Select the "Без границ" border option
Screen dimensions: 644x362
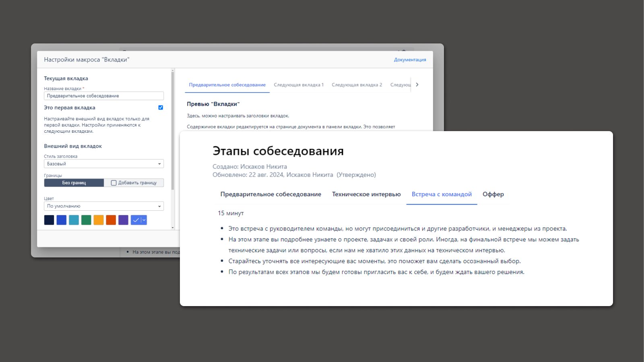point(74,183)
